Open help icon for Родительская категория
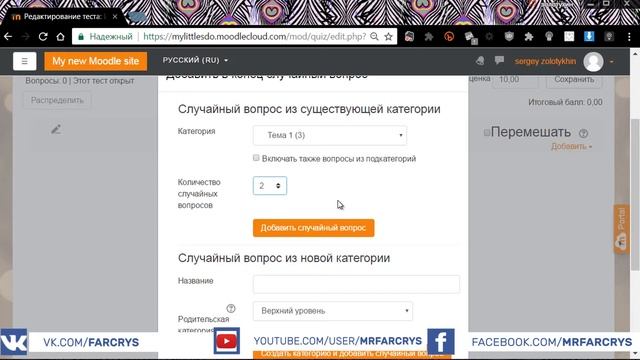The height and width of the screenshot is (360, 640). [x=231, y=308]
